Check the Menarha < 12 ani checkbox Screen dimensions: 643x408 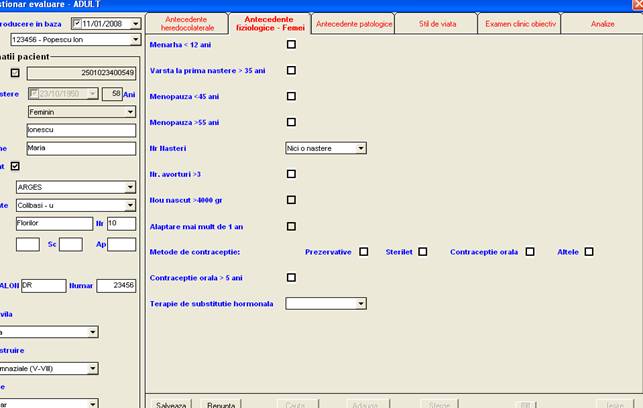(x=291, y=45)
